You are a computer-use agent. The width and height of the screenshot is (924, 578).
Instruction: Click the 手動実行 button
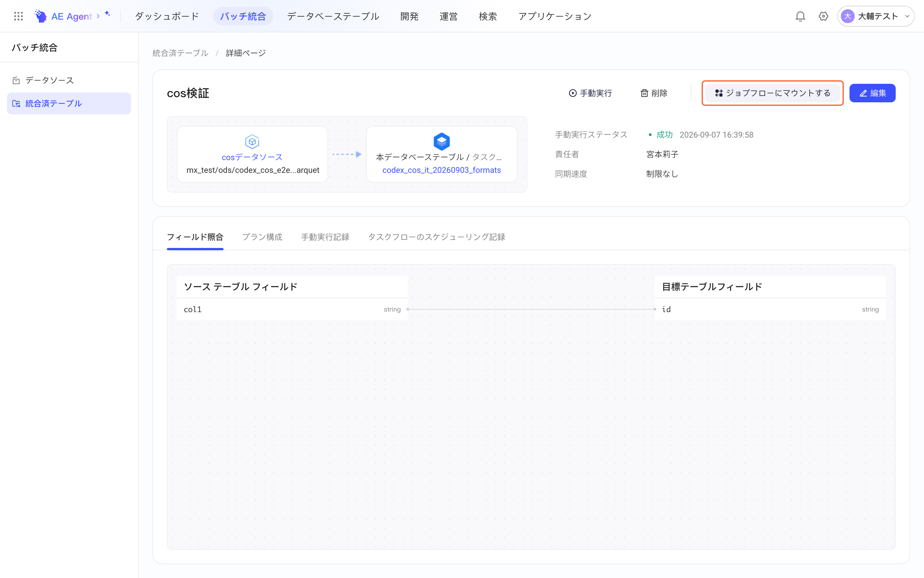tap(590, 93)
